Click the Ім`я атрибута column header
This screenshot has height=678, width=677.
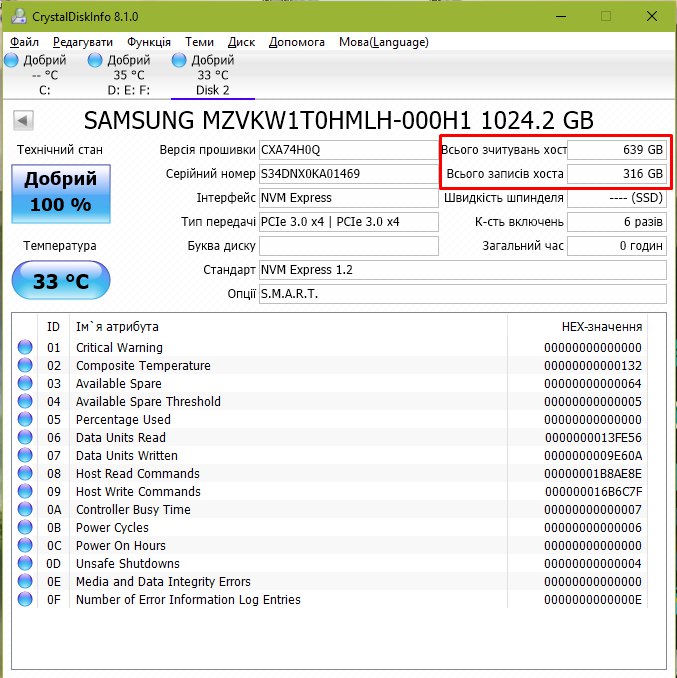[x=117, y=327]
